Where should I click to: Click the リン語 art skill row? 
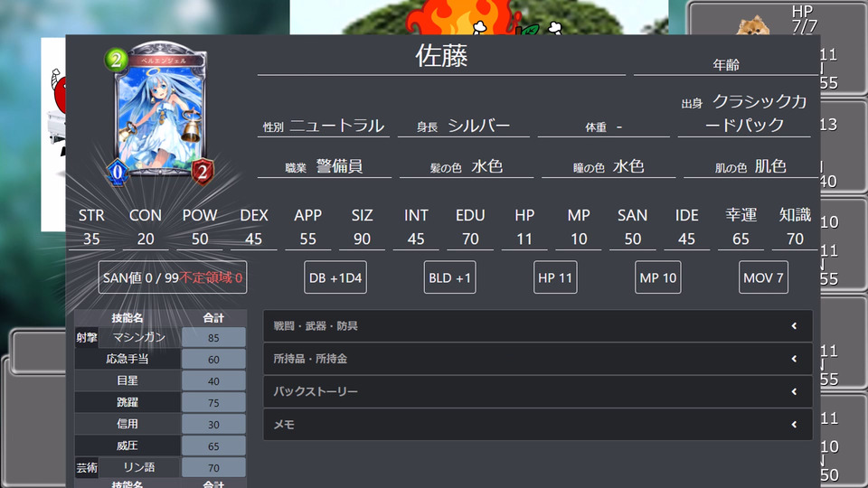160,467
